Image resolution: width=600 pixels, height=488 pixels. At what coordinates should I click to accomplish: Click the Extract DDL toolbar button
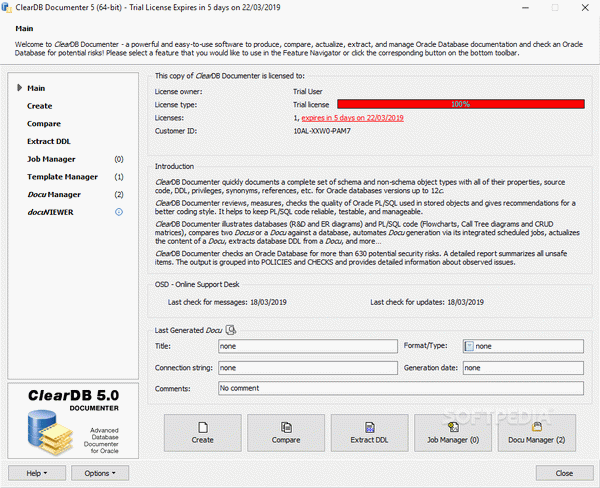tap(369, 433)
